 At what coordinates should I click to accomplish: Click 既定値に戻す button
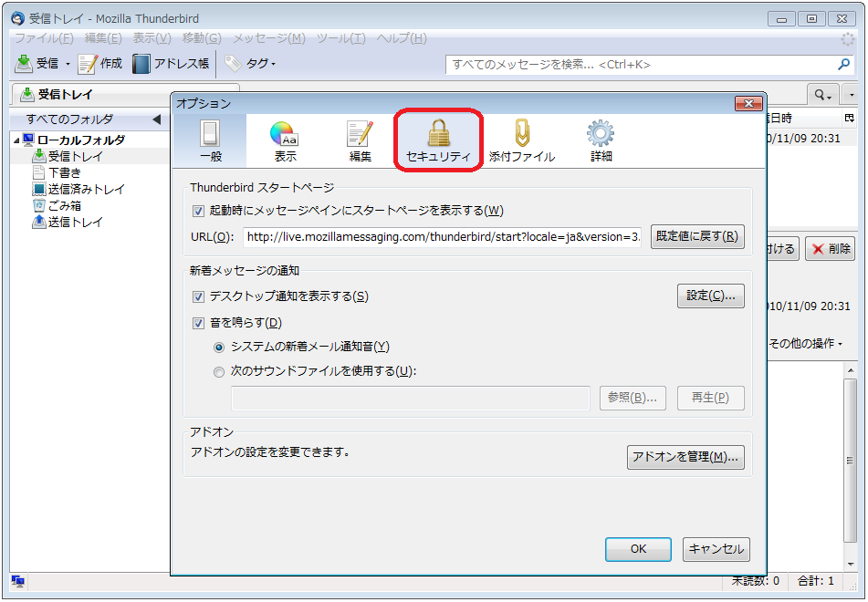(x=697, y=236)
